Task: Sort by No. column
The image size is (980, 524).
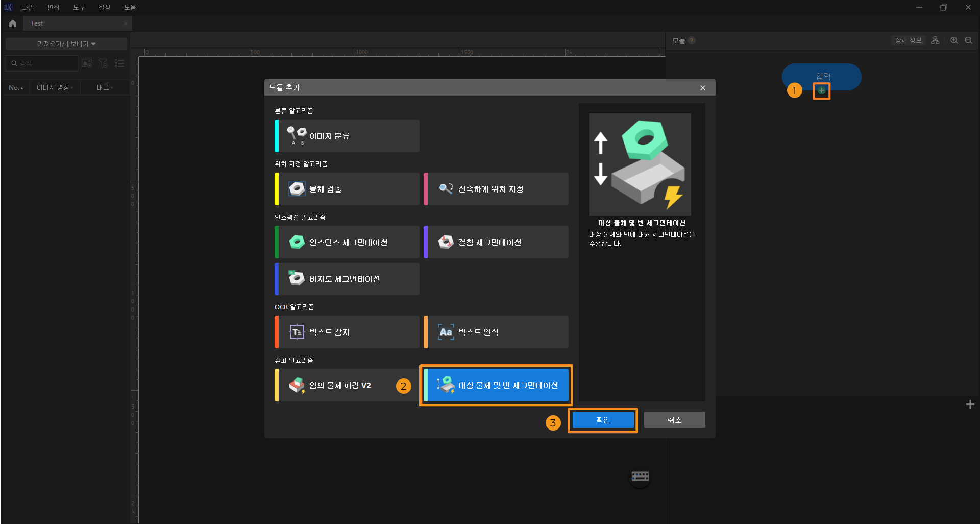Action: coord(16,88)
